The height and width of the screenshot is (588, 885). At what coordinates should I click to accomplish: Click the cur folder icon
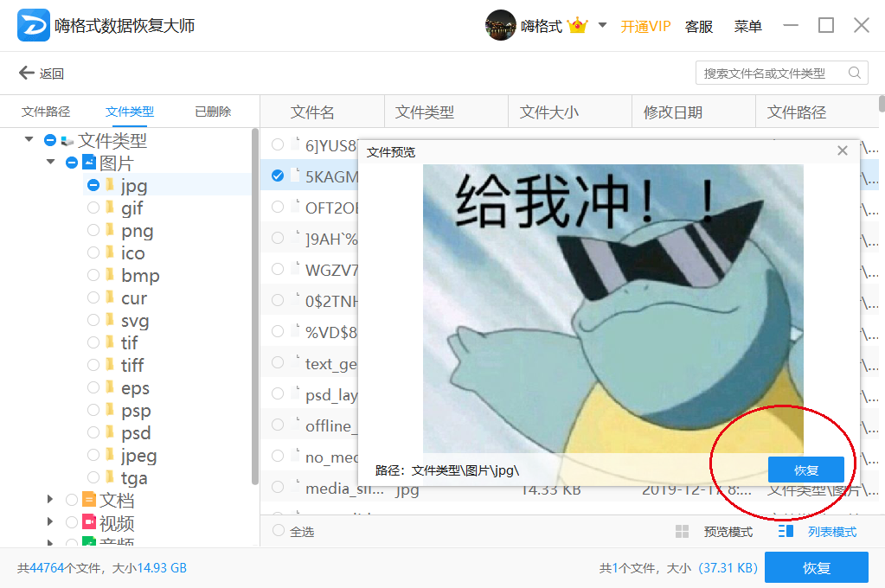coord(110,297)
